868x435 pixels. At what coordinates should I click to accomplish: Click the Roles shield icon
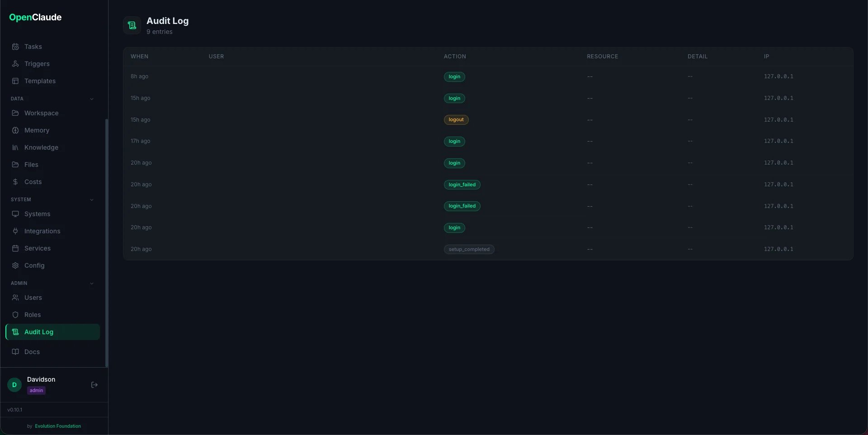coord(15,315)
